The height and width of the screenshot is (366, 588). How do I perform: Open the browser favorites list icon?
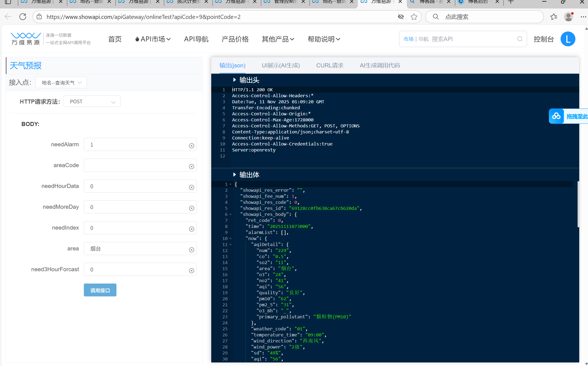point(553,17)
